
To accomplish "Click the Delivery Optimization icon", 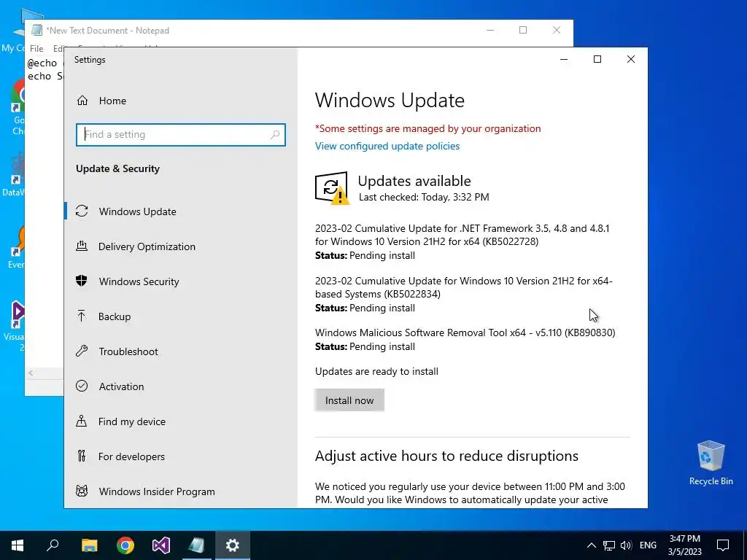I will coord(82,246).
